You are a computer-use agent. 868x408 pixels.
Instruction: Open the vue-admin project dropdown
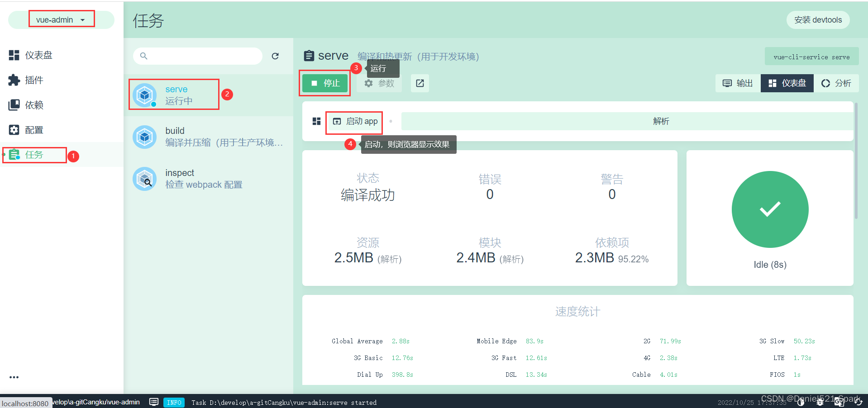[x=61, y=20]
